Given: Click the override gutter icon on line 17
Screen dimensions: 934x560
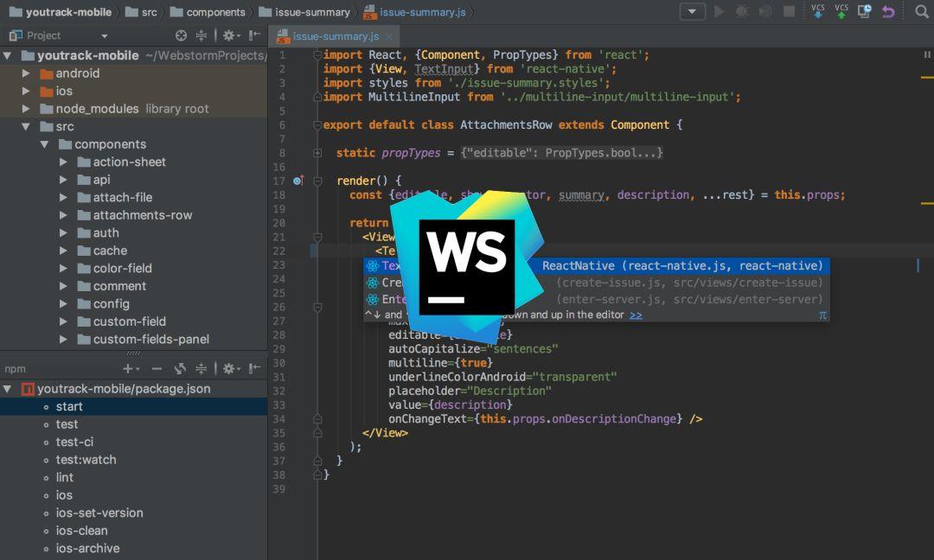Looking at the screenshot, I should point(298,181).
